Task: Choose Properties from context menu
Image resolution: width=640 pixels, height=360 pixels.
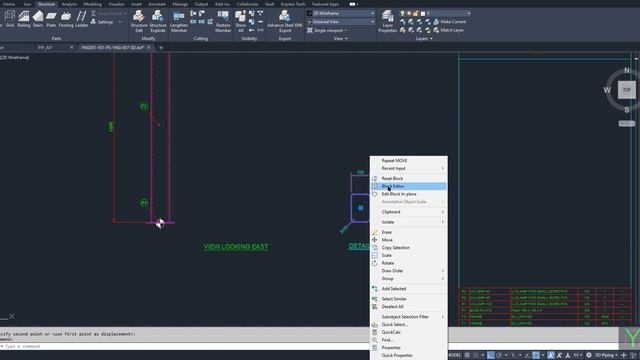Action: (x=409, y=348)
